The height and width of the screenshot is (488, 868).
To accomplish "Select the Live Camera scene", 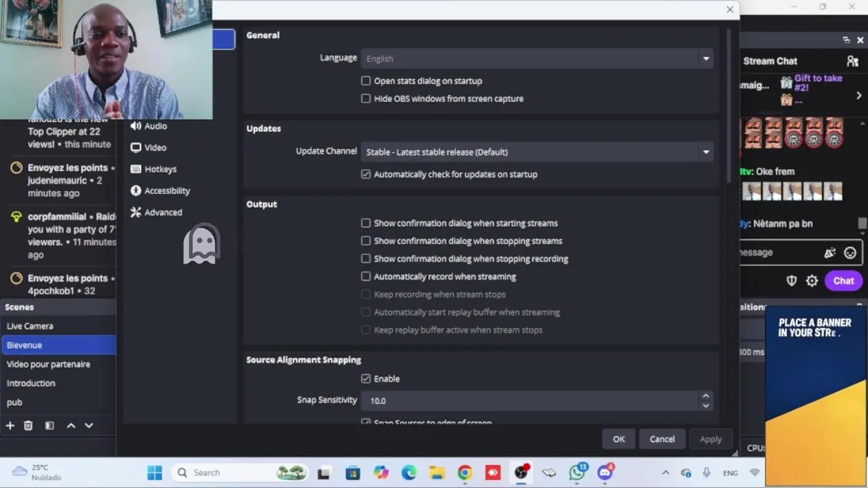I will 59,326.
